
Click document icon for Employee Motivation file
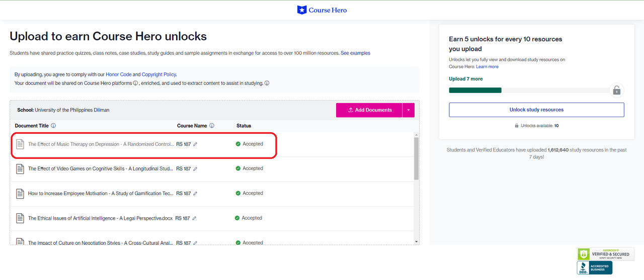[x=20, y=194]
